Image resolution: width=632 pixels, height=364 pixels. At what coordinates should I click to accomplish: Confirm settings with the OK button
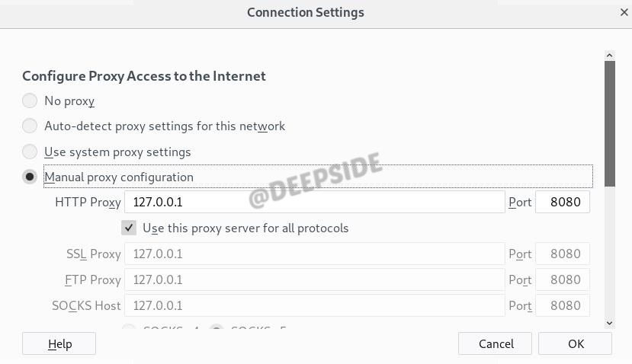576,343
